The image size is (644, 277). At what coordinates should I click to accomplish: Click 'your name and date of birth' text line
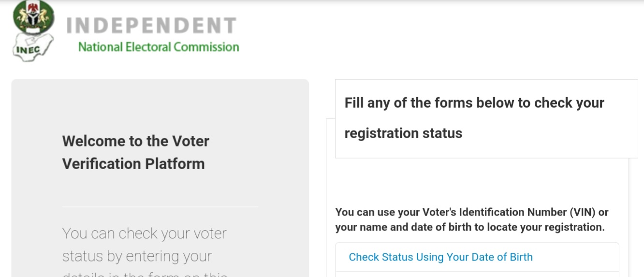(470, 227)
